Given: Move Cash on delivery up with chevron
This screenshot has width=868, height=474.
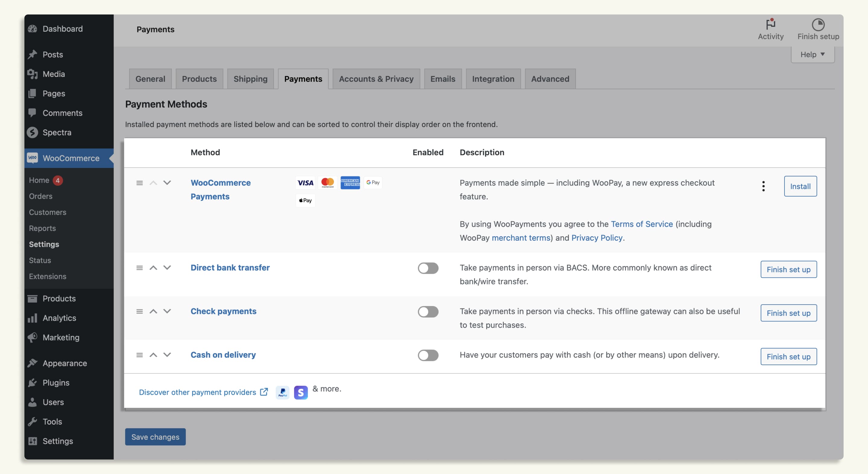Looking at the screenshot, I should point(153,355).
